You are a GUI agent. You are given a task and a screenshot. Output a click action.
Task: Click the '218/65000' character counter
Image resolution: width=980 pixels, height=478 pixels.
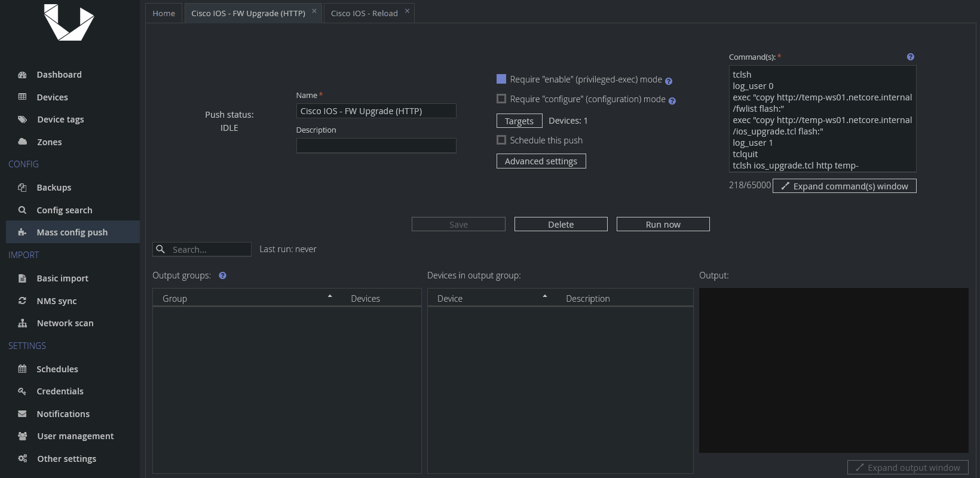click(x=750, y=185)
